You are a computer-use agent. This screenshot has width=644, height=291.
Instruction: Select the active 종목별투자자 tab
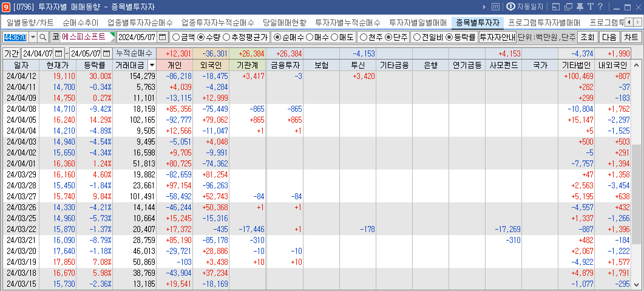point(478,22)
